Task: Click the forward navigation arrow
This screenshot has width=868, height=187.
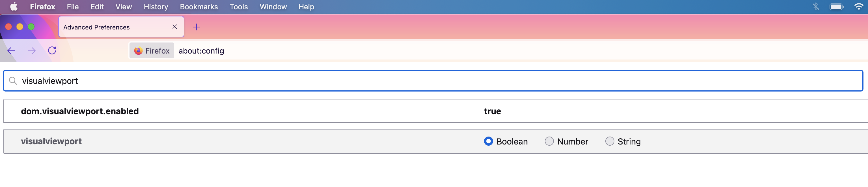Action: [x=32, y=51]
